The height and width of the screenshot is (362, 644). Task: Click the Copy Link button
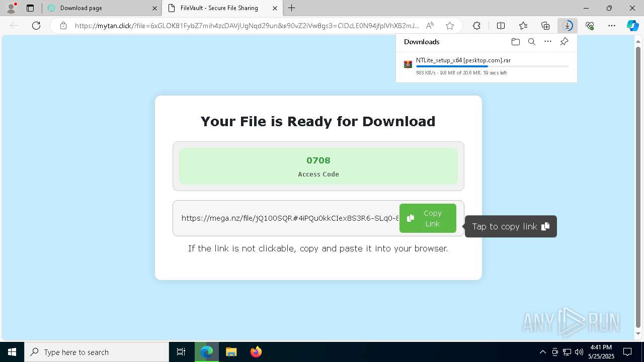coord(428,218)
